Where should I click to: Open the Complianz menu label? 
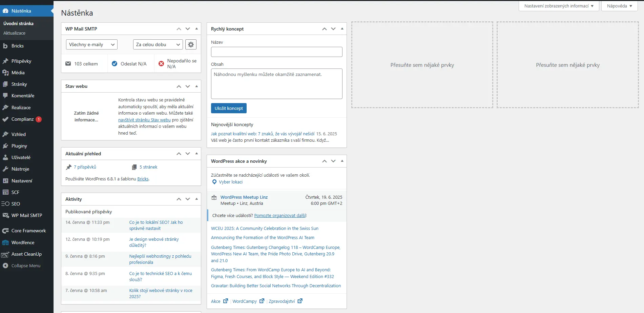pos(22,119)
